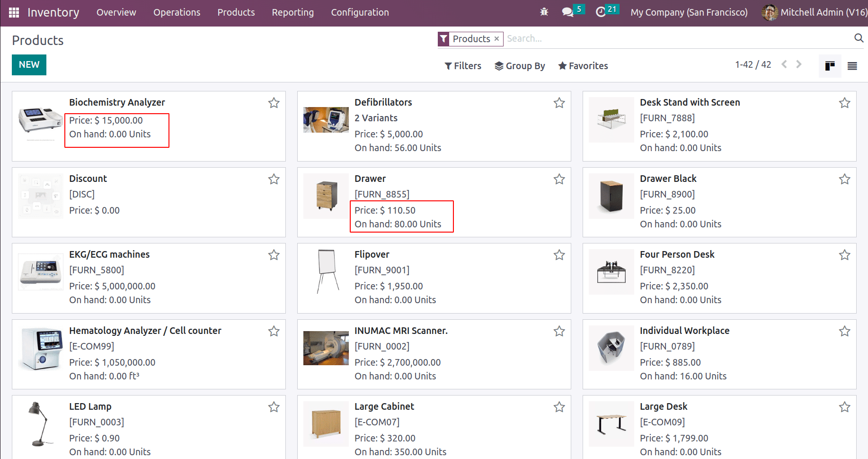Expand the Group By options
This screenshot has height=459, width=868.
click(x=520, y=66)
